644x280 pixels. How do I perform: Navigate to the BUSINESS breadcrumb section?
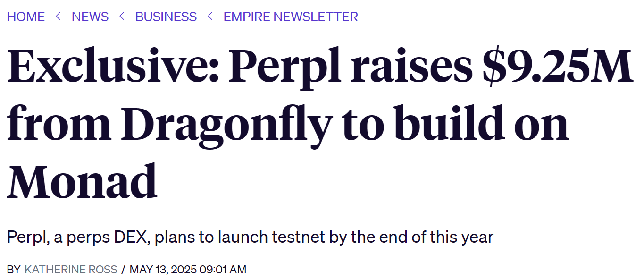click(x=166, y=17)
